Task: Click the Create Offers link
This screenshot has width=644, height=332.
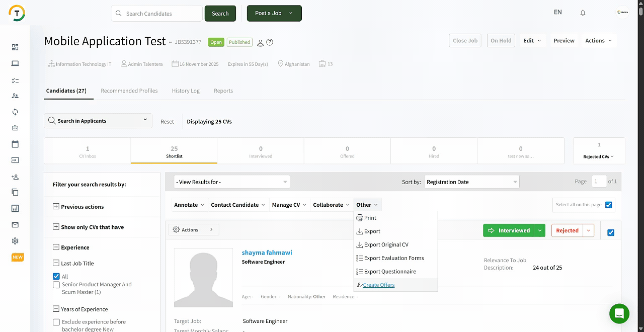Action: pyautogui.click(x=378, y=285)
